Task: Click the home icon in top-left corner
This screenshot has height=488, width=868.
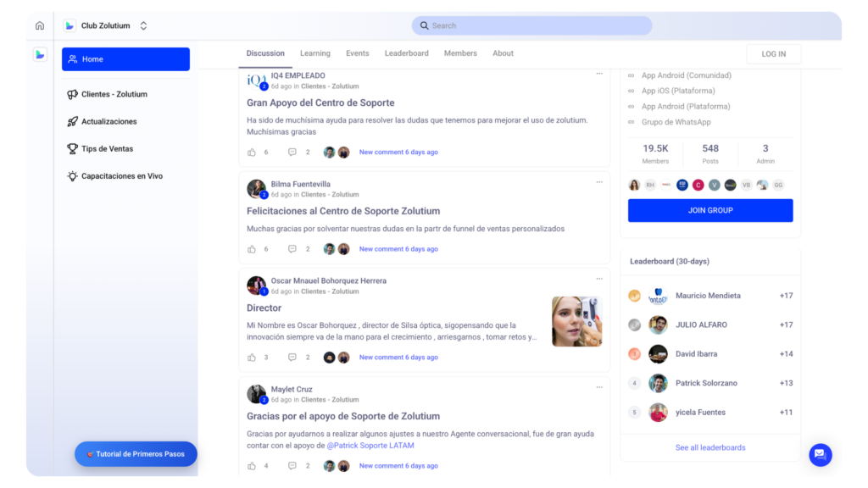Action: [40, 25]
